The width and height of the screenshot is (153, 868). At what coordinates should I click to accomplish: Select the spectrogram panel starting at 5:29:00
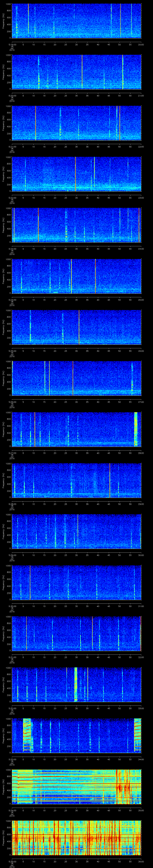(77, 531)
